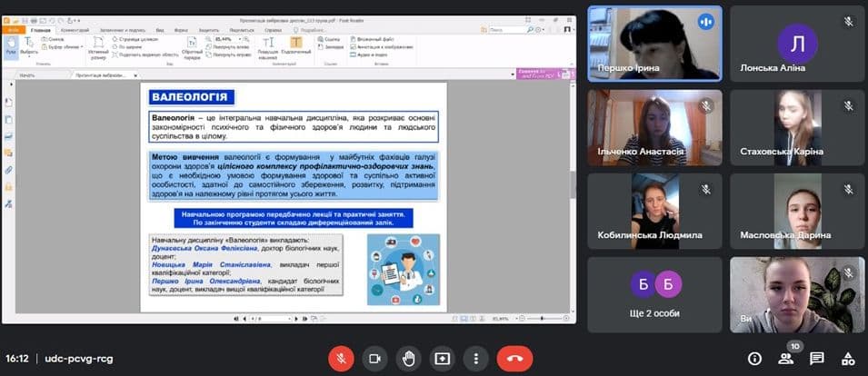
Task: Close the presentation PDF document tab
Action: [x=135, y=74]
